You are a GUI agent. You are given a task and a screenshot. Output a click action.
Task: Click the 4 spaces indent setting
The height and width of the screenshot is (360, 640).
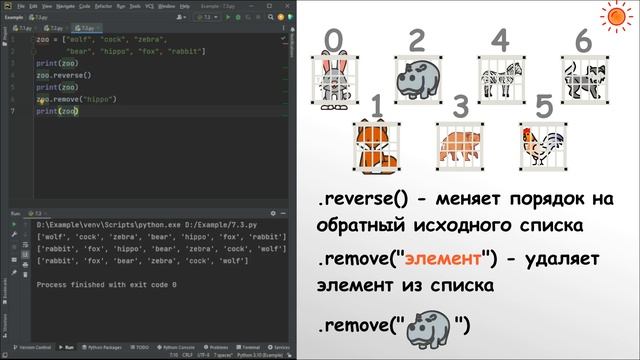[x=223, y=356]
